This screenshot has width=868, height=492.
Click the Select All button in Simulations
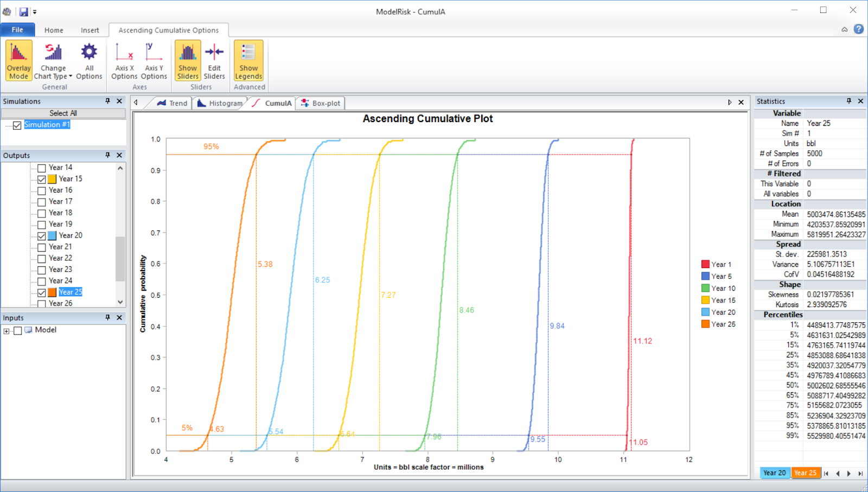click(x=63, y=113)
